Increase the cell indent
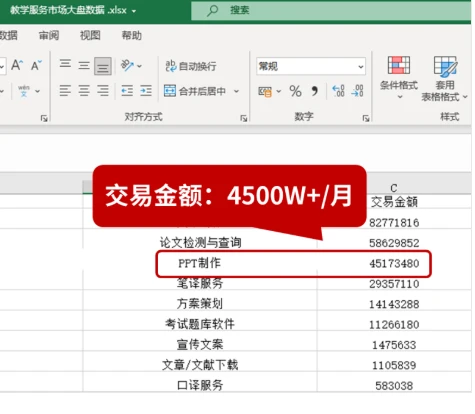The width and height of the screenshot is (475, 414). tap(146, 90)
